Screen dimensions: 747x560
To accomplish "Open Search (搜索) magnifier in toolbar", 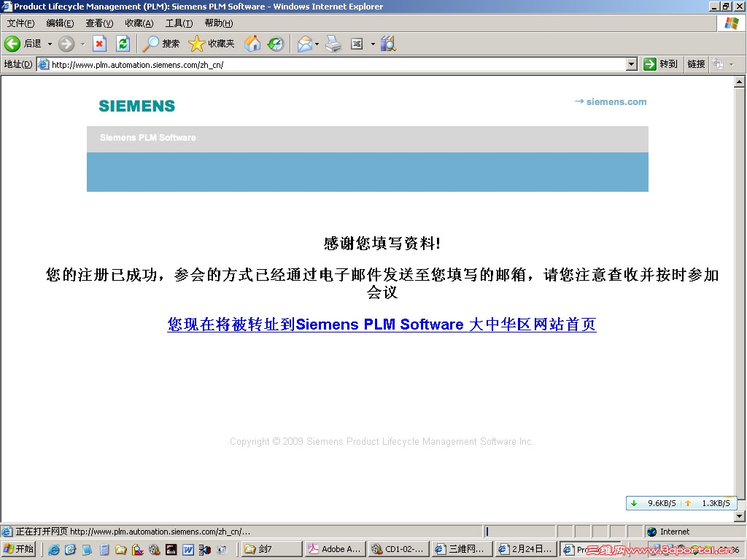I will click(x=161, y=44).
